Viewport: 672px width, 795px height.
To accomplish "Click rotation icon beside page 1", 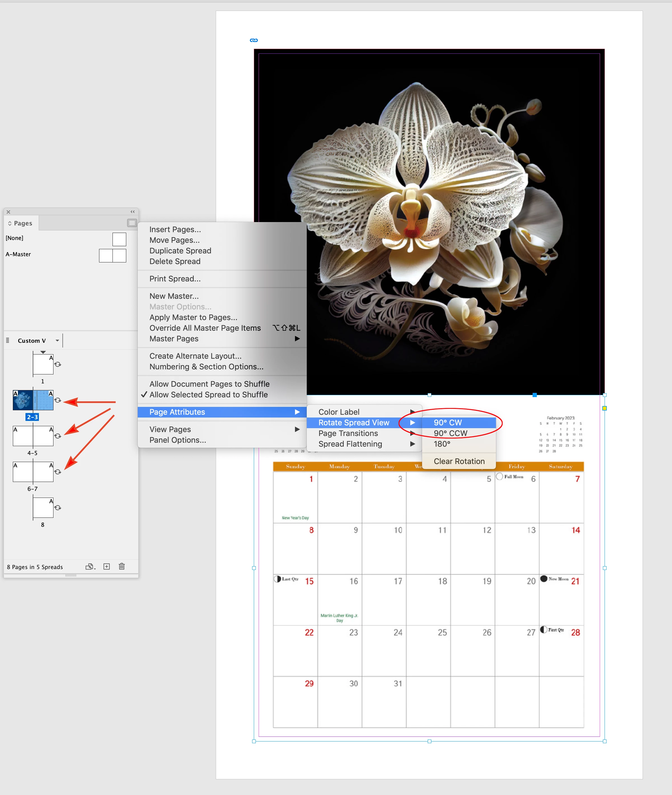I will click(x=58, y=364).
